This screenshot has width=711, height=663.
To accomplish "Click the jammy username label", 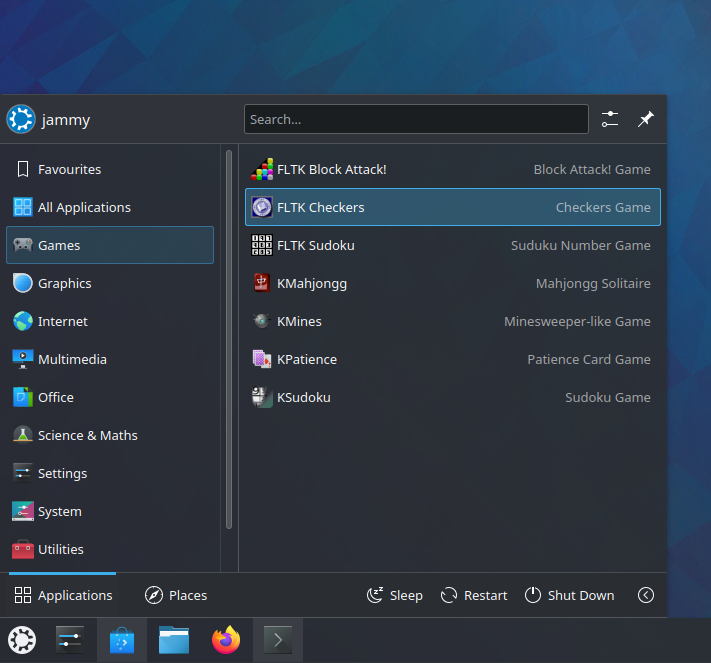I will tap(66, 120).
